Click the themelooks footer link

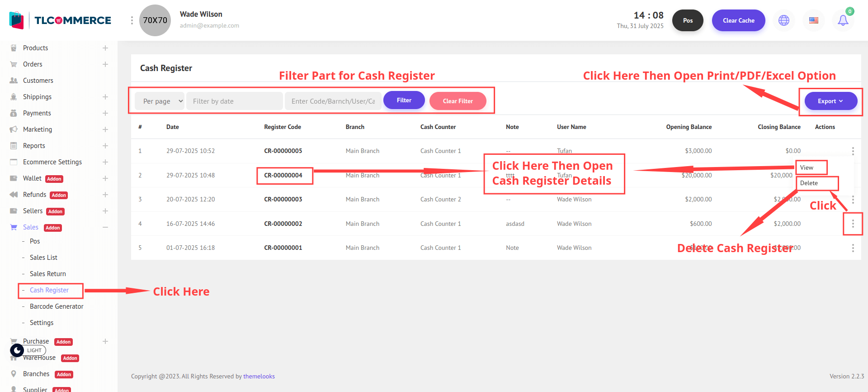pos(259,376)
